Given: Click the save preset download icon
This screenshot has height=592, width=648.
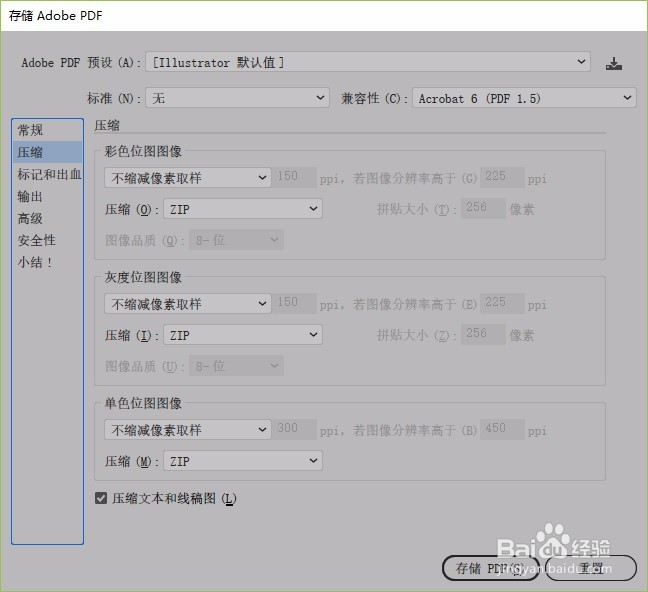Looking at the screenshot, I should [x=614, y=64].
